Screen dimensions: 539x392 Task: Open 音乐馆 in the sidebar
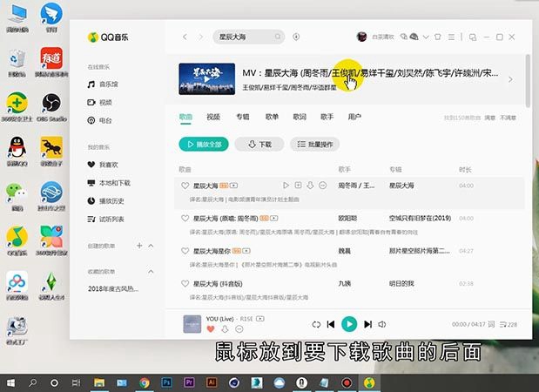click(103, 84)
